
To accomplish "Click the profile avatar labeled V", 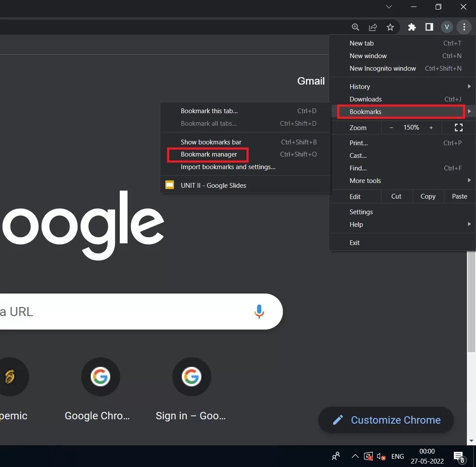I will point(446,27).
